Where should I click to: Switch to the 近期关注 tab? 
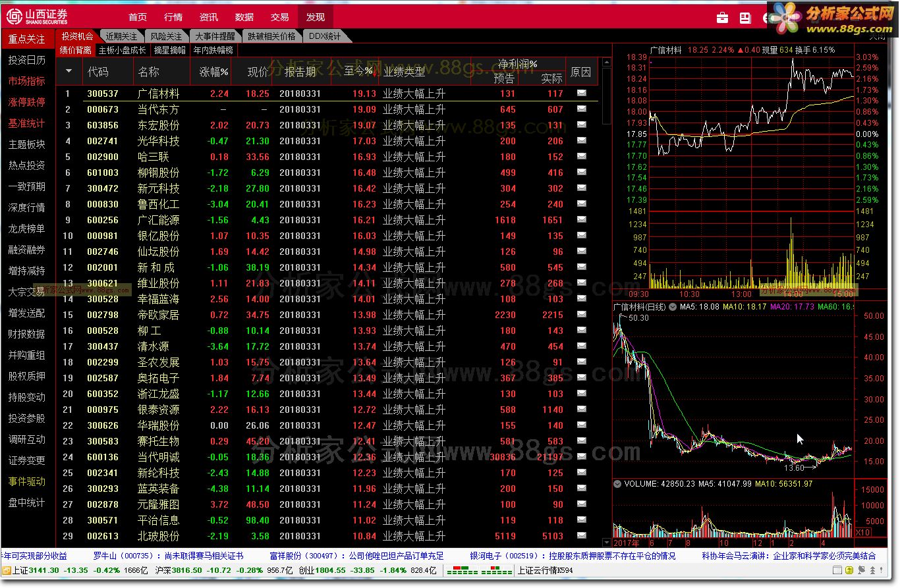point(122,37)
